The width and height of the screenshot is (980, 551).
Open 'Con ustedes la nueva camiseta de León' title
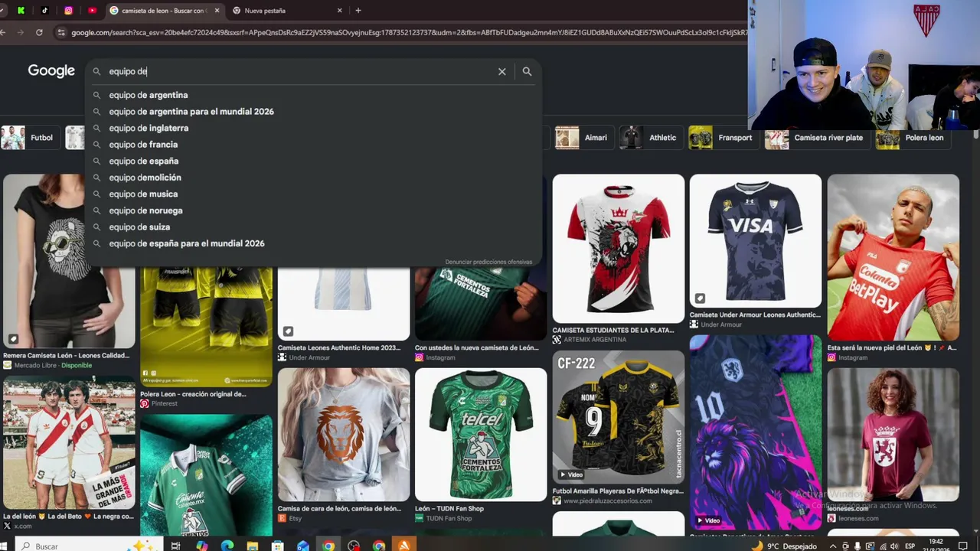click(x=477, y=347)
